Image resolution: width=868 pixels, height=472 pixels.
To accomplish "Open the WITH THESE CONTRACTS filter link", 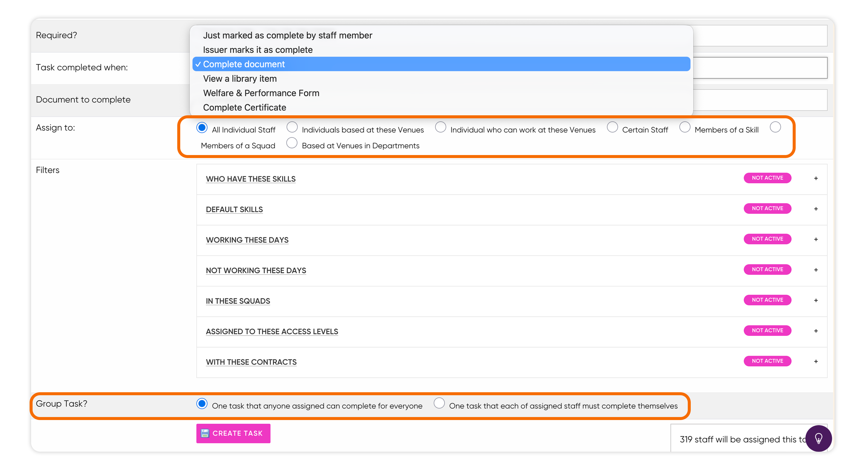I will [251, 362].
